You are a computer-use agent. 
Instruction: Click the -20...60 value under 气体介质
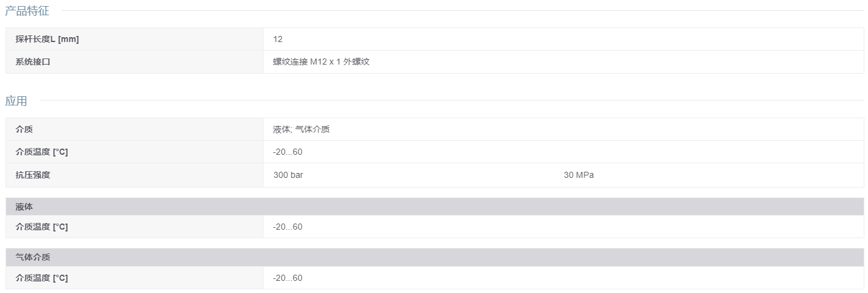coord(288,278)
